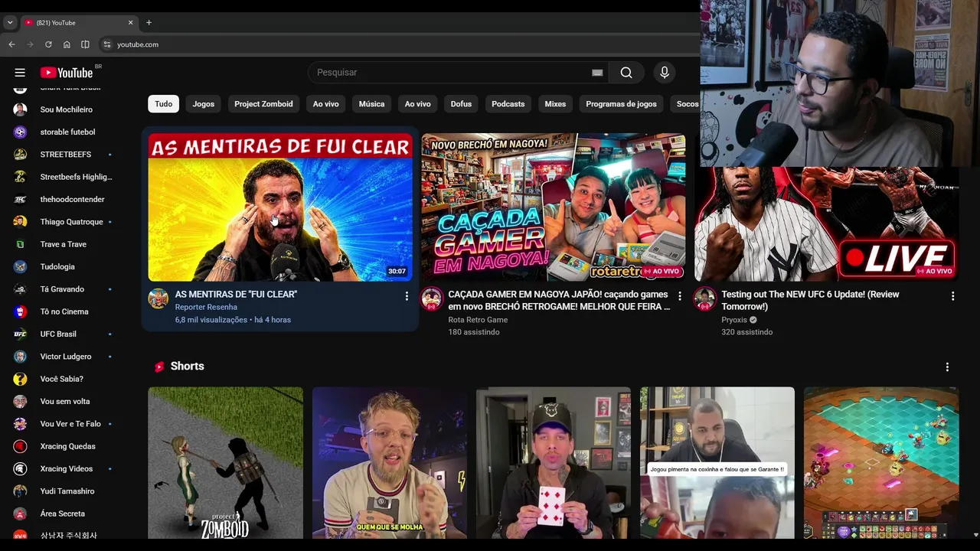Select the Dofus filter chip
This screenshot has height=551, width=980.
461,104
